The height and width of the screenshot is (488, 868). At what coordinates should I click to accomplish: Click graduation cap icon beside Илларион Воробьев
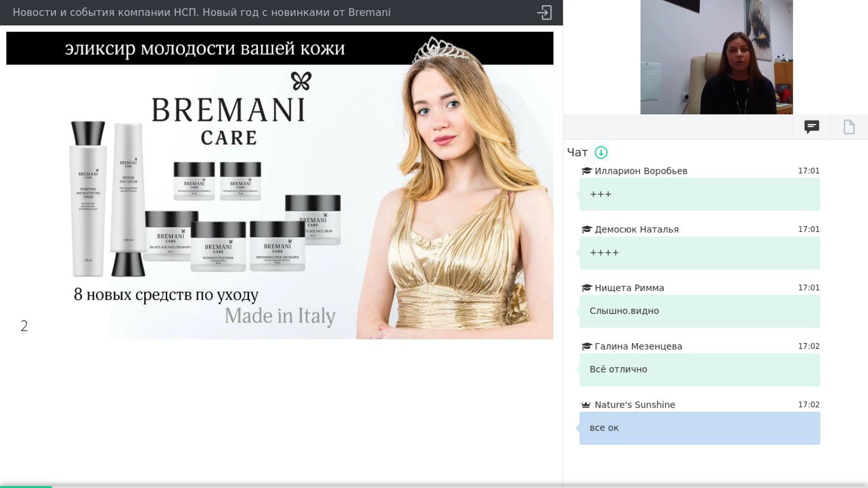click(x=586, y=171)
